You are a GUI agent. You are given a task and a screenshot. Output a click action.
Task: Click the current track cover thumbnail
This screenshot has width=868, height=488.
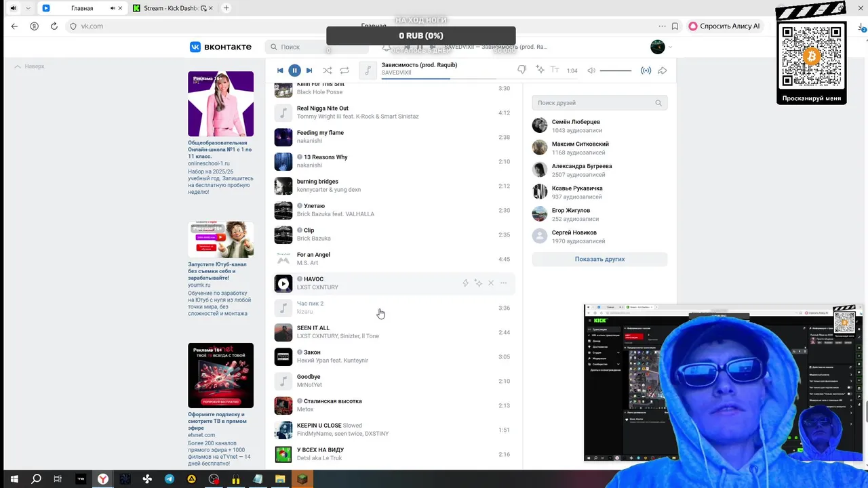click(x=368, y=70)
